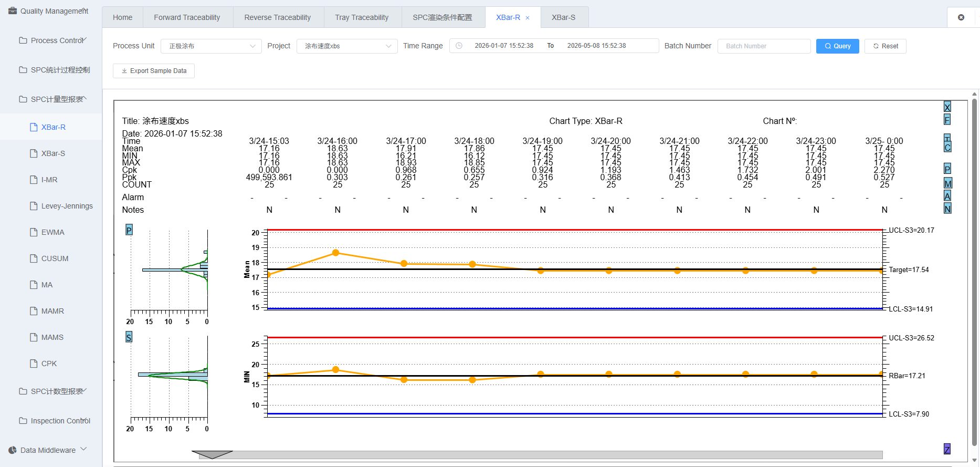Click the P icon above the mean histogram
This screenshot has height=467, width=980.
click(129, 230)
